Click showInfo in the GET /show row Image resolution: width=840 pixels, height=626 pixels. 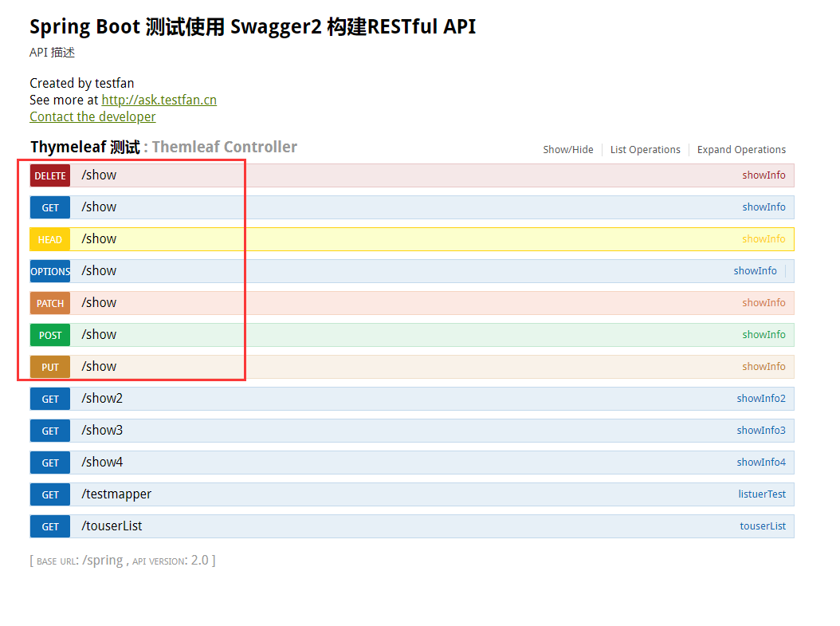pyautogui.click(x=763, y=207)
